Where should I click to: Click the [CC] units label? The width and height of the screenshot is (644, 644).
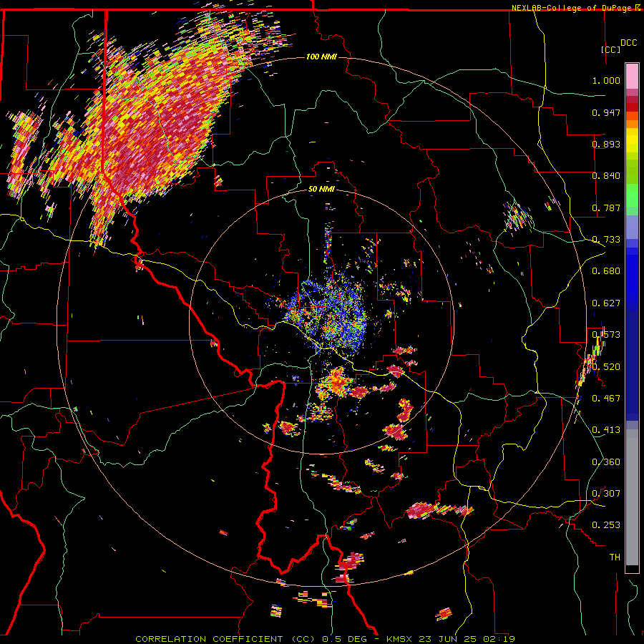pyautogui.click(x=610, y=49)
